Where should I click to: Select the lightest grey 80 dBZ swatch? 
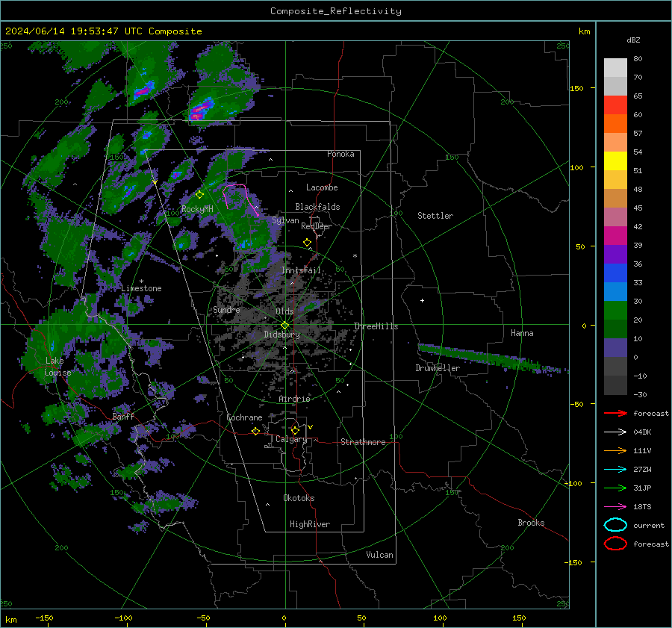point(615,68)
